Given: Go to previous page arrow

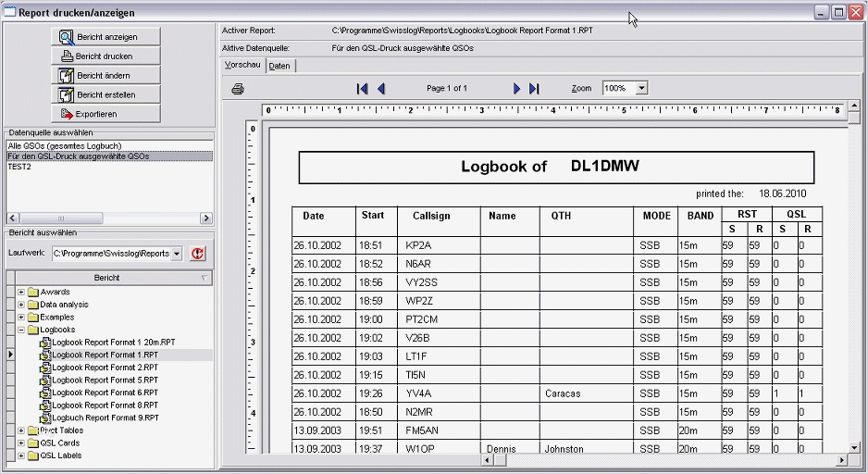Looking at the screenshot, I should [380, 89].
